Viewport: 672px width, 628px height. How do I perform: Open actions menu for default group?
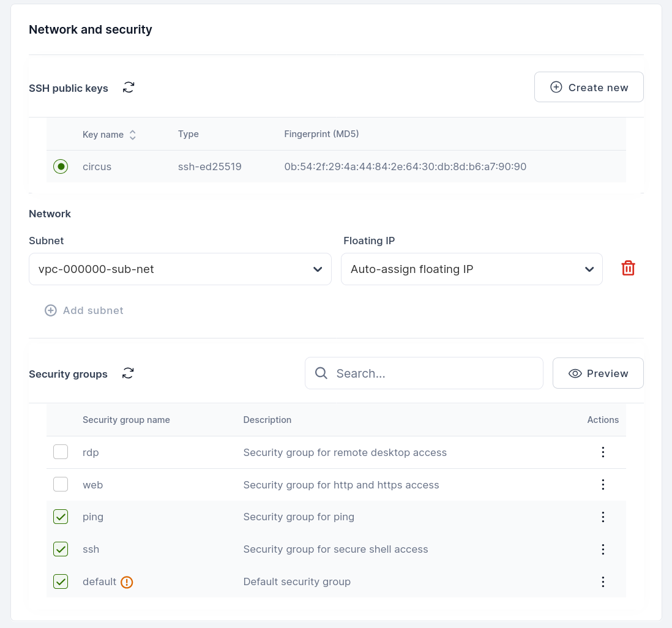pos(603,582)
